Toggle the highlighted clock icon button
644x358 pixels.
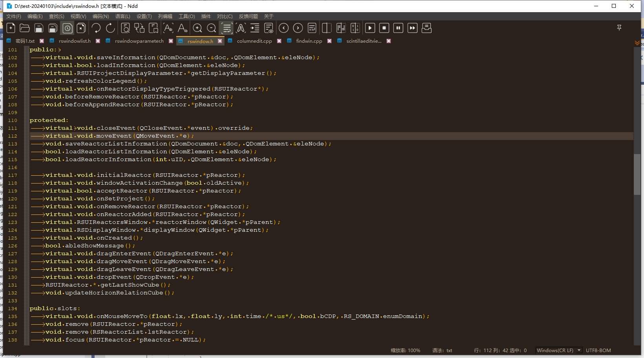68,28
